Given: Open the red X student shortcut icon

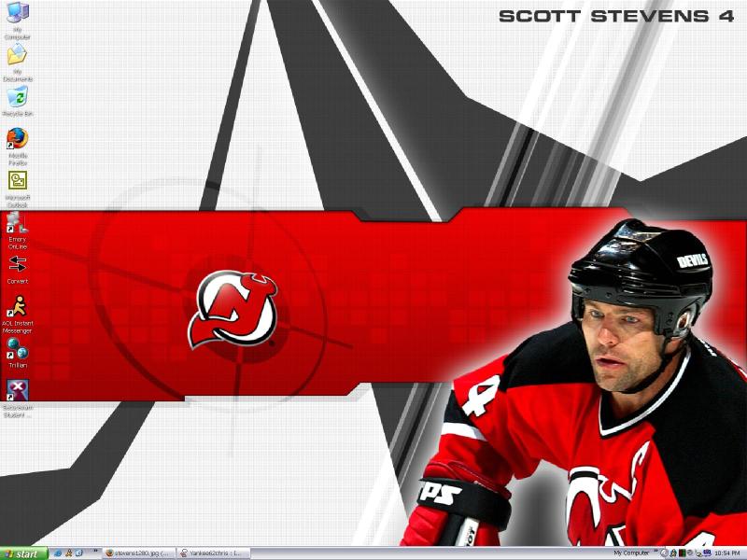Looking at the screenshot, I should (x=18, y=390).
